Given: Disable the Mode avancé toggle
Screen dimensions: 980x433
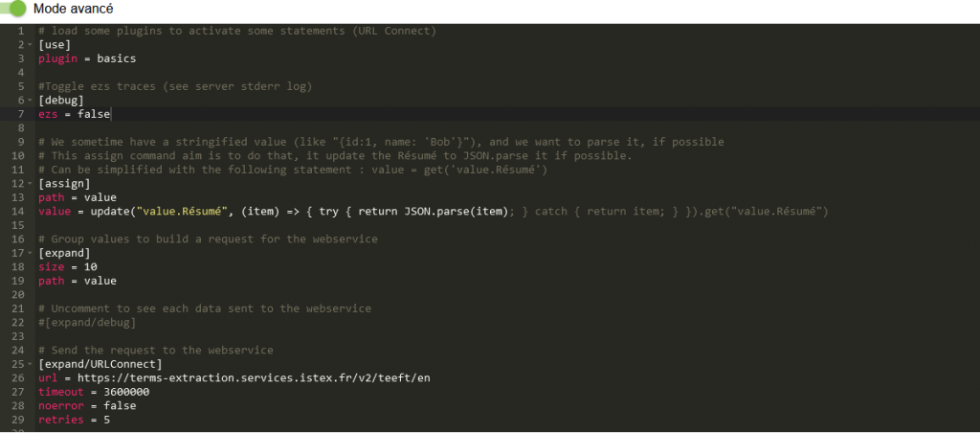Looking at the screenshot, I should 14,9.
